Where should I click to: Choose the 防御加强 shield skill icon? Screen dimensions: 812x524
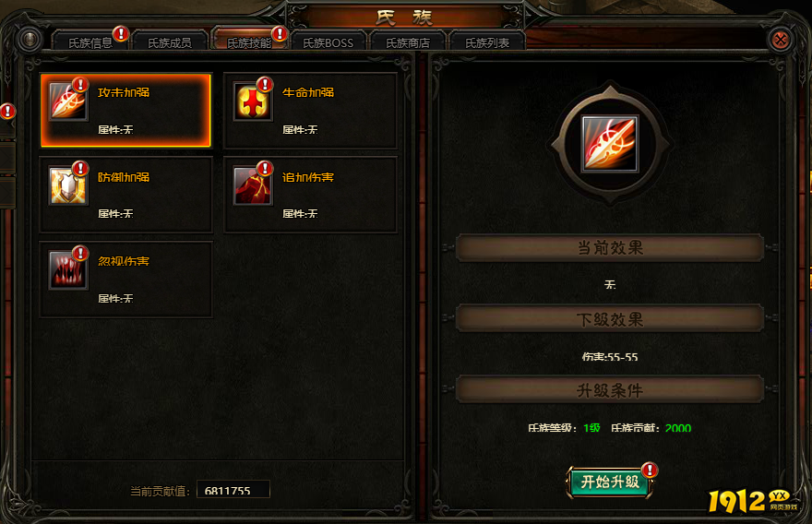[68, 185]
